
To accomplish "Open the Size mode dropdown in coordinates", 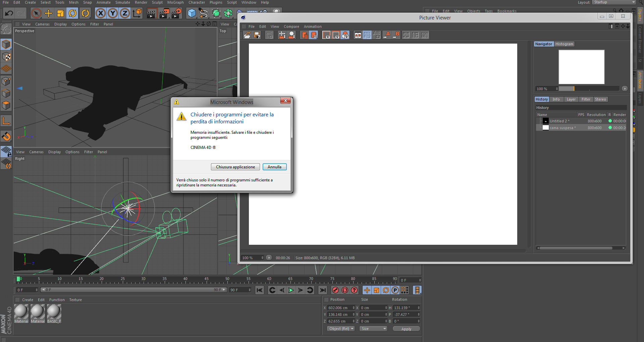I will coord(373,329).
